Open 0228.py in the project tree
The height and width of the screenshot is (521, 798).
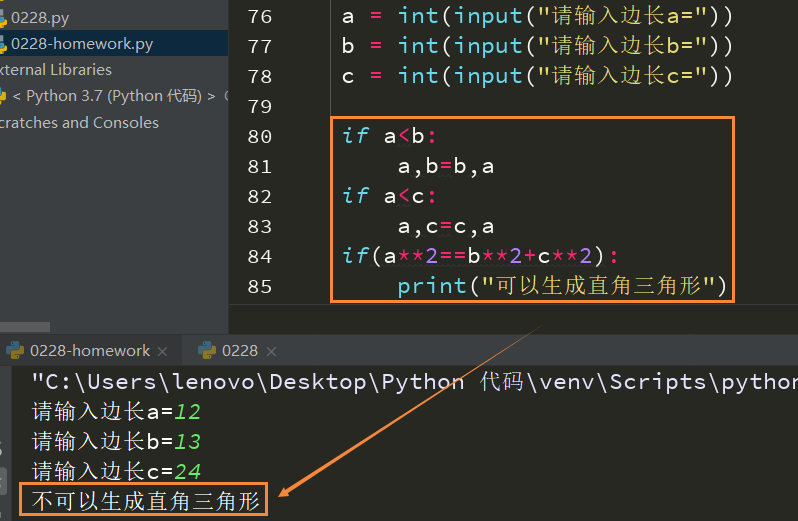pyautogui.click(x=39, y=17)
